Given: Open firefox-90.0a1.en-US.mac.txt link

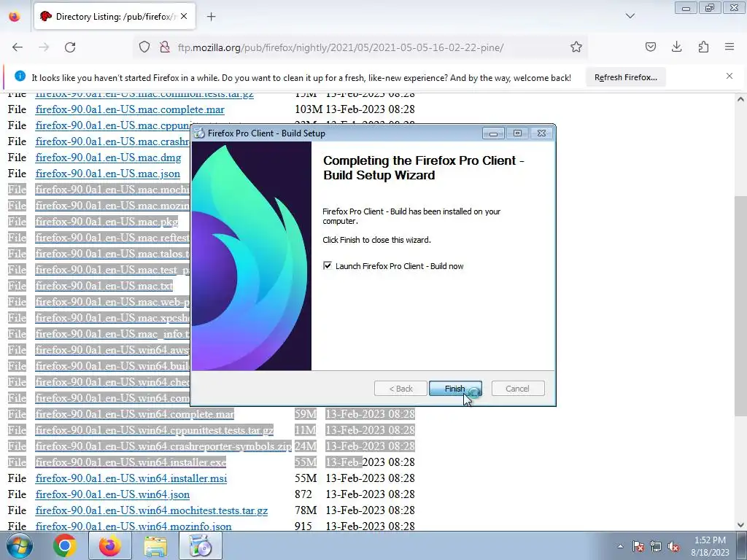Looking at the screenshot, I should pyautogui.click(x=104, y=286).
